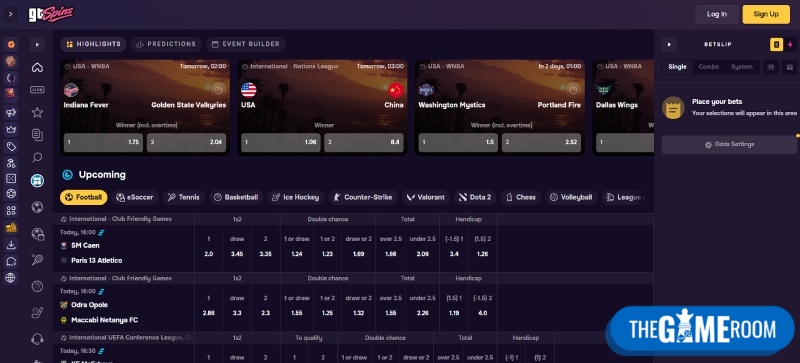Switch to the Highlights tab
This screenshot has width=800, height=363.
tap(93, 44)
